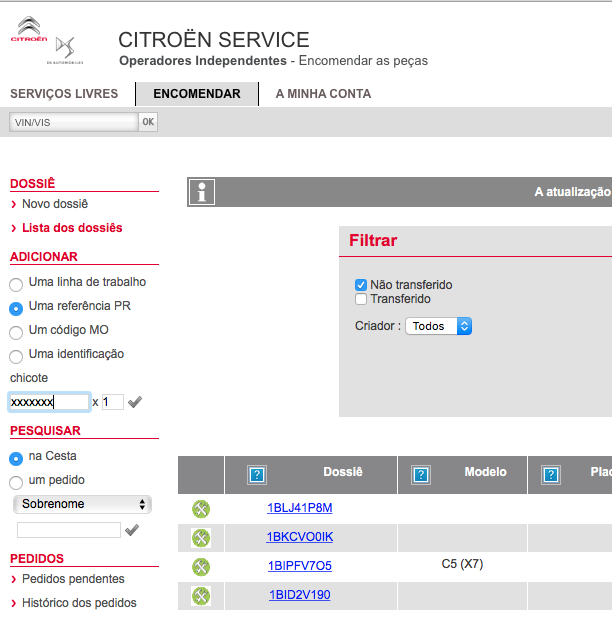
Task: Open dossier link 1BIPFV7O5
Action: (299, 566)
